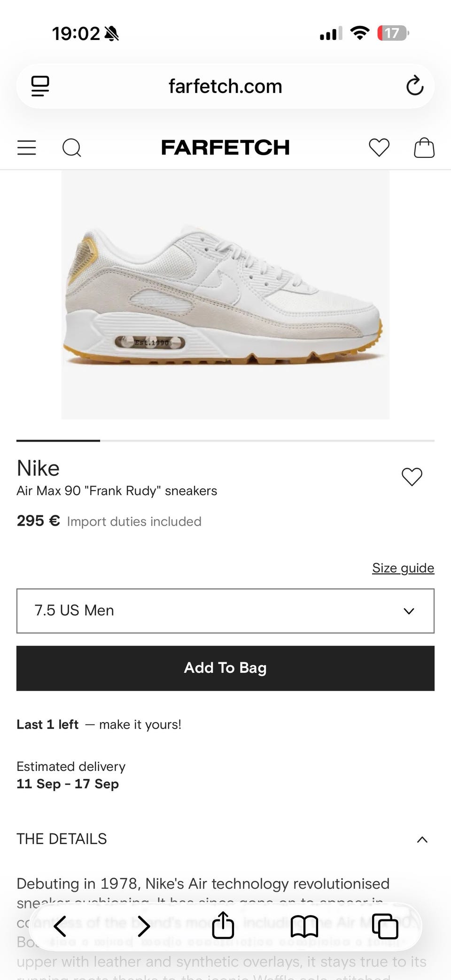Screen dimensions: 451x980
Task: Reload the farfetch.com page
Action: (415, 86)
